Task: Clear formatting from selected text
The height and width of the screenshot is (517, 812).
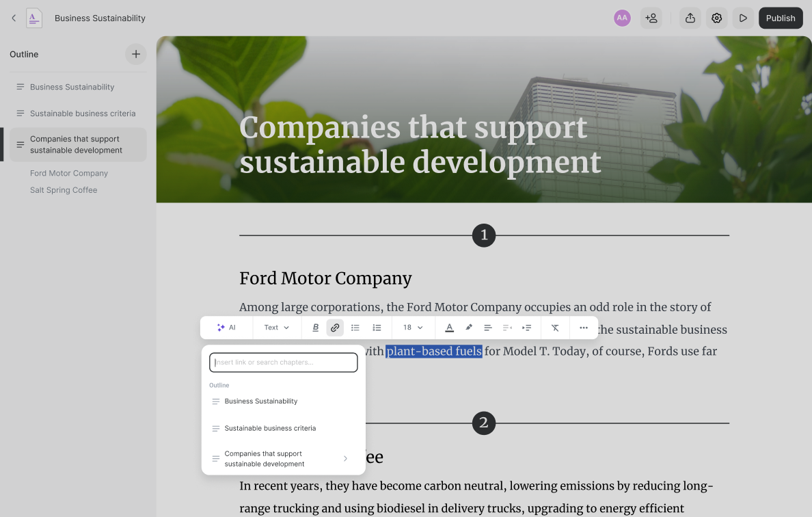Action: (x=555, y=328)
